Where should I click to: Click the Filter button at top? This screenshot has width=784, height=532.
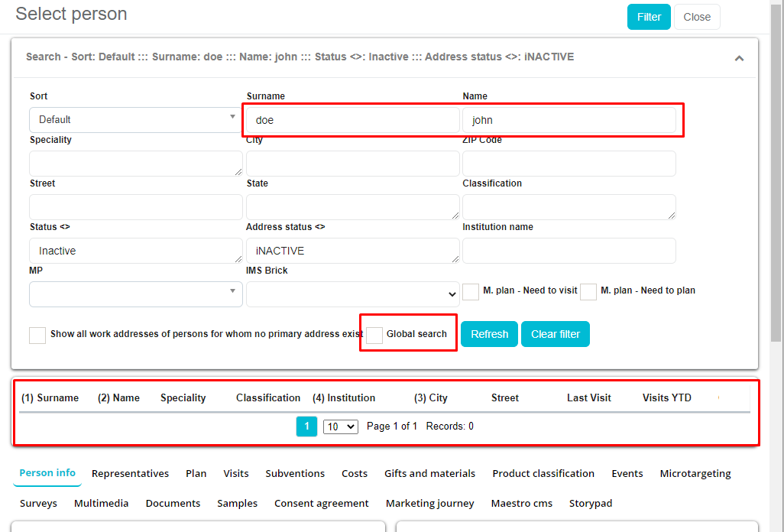click(x=649, y=17)
